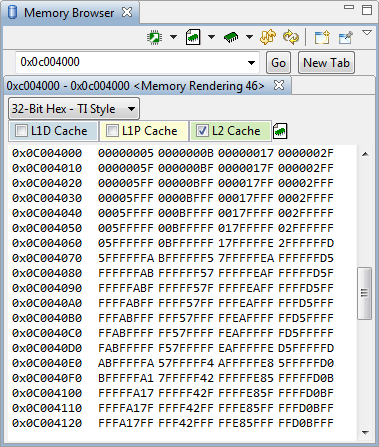The width and height of the screenshot is (379, 447).
Task: Select address row 0x0C004090
Action: [x=47, y=288]
